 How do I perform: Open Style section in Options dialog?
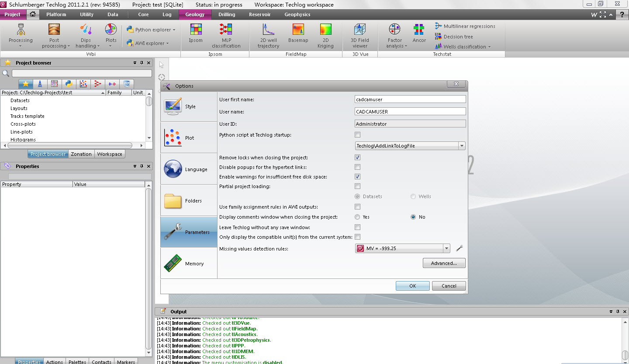[x=189, y=106]
